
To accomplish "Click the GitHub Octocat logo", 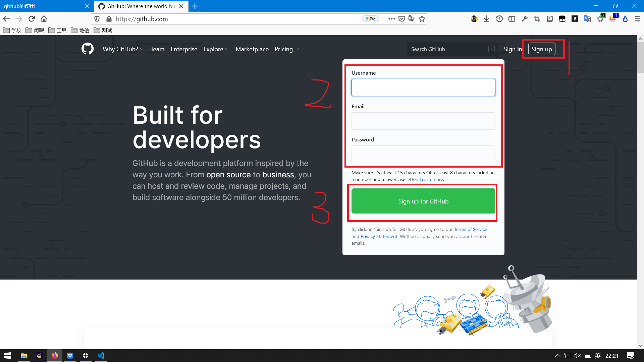I will tap(88, 49).
